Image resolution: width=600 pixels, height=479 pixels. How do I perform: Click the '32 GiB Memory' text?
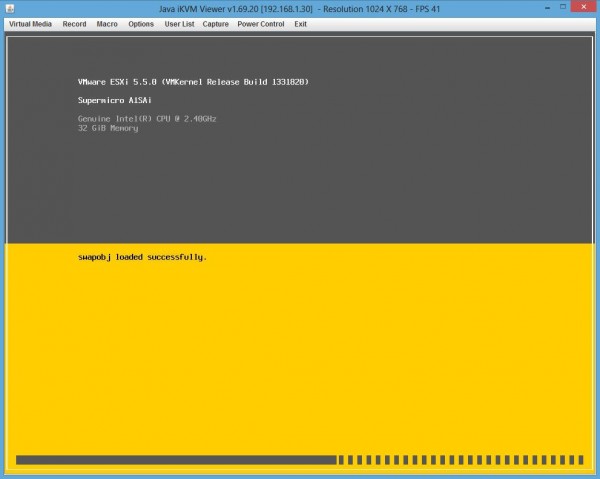tap(108, 128)
